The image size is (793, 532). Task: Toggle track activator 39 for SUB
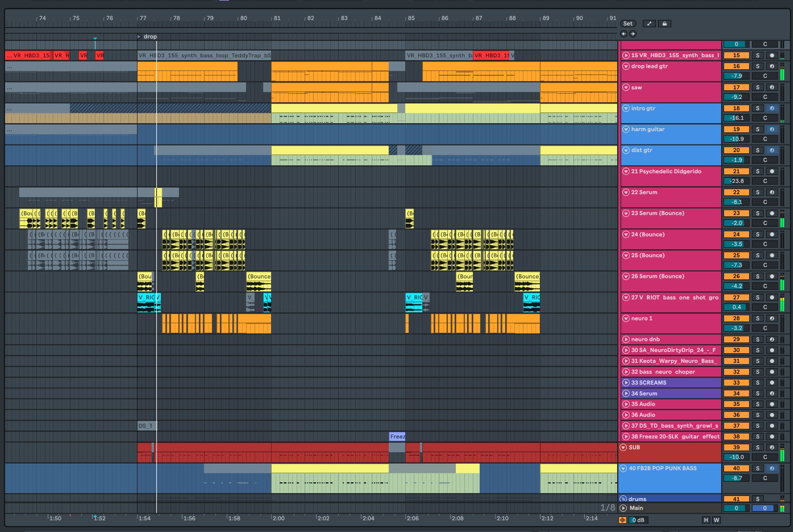(736, 447)
